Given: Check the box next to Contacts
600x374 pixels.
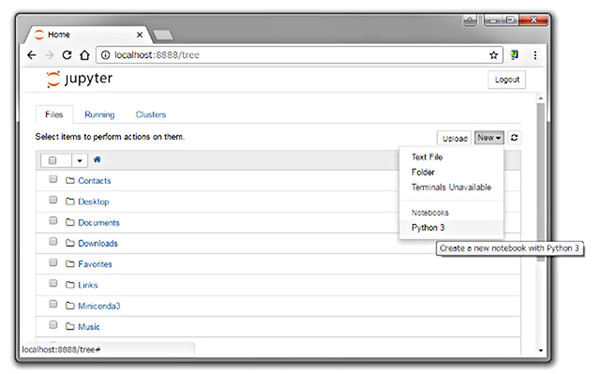Looking at the screenshot, I should pyautogui.click(x=53, y=179).
